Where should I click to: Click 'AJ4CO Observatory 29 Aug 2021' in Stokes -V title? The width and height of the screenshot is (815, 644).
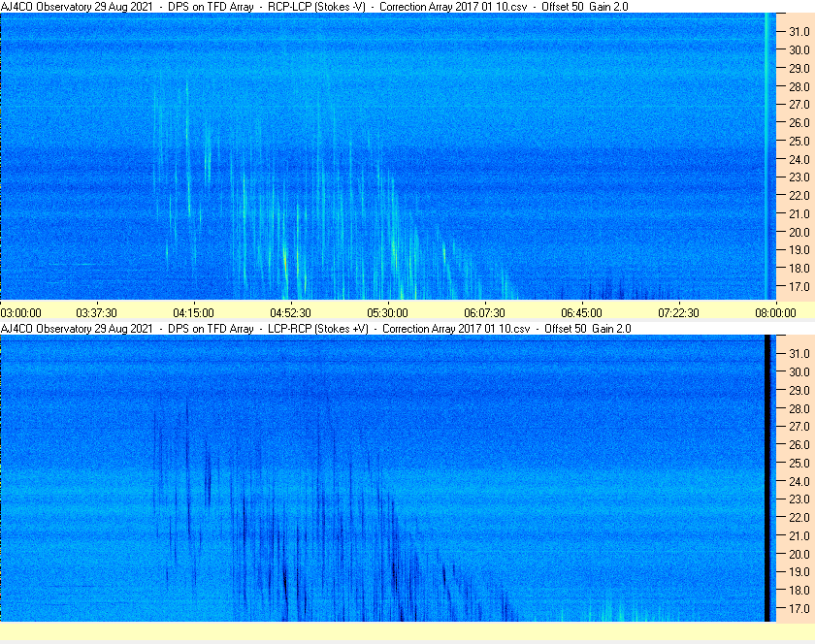(77, 7)
